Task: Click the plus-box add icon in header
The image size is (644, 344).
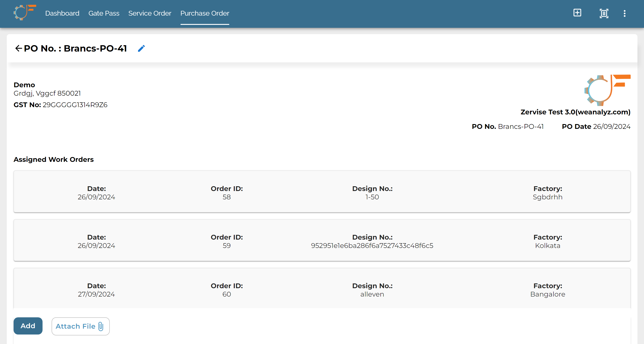Action: pos(577,13)
